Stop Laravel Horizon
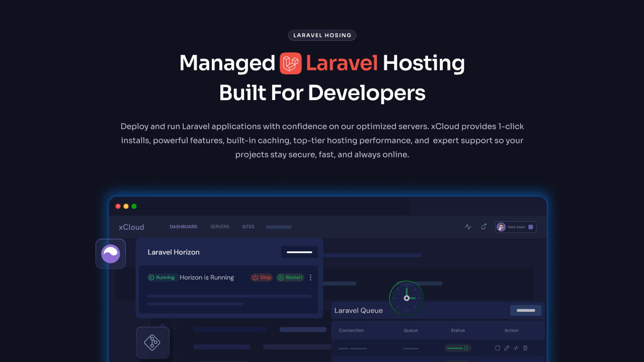This screenshot has width=644, height=362. click(x=262, y=278)
